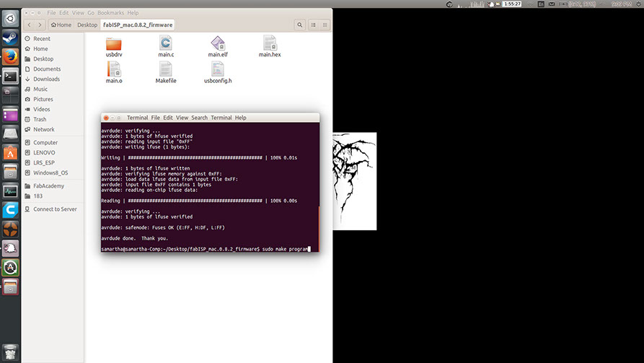The image size is (644, 363).
Task: Switch Files to grid view
Action: (x=325, y=25)
